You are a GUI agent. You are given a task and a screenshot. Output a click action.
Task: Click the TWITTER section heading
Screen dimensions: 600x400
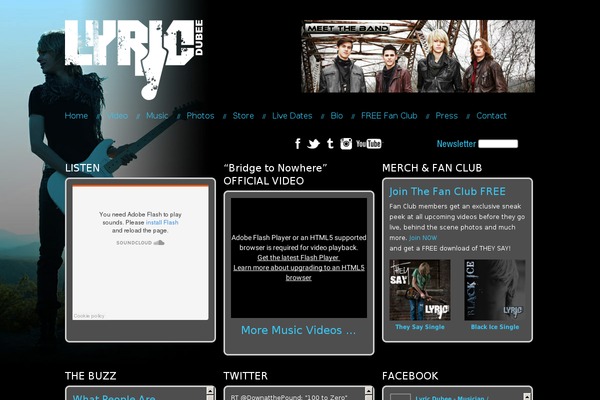(x=246, y=376)
